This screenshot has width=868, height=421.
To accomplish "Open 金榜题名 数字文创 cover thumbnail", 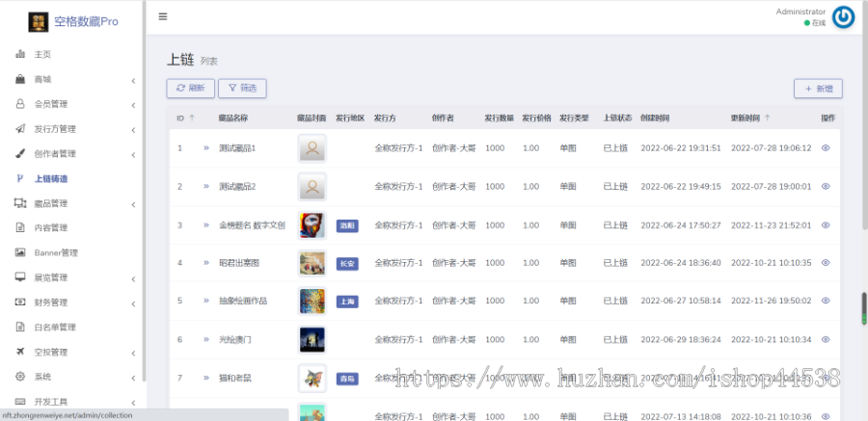I will pyautogui.click(x=312, y=225).
